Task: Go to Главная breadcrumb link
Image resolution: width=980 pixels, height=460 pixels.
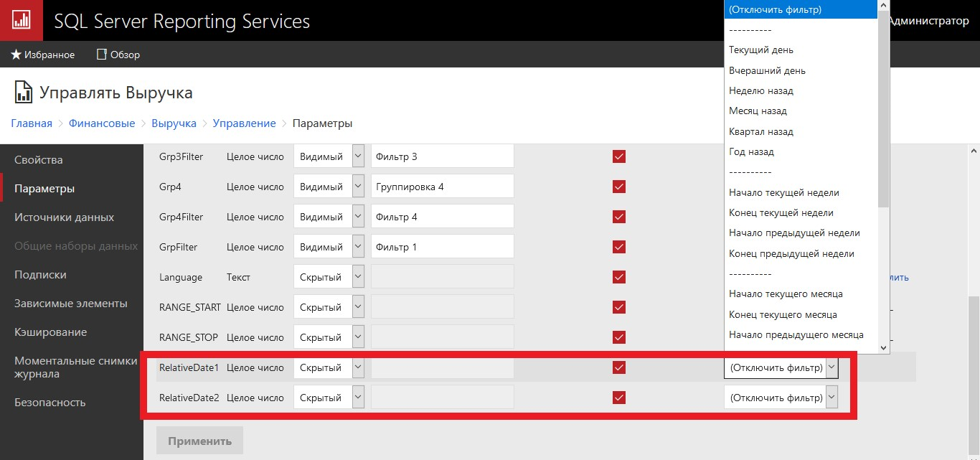Action: [32, 123]
